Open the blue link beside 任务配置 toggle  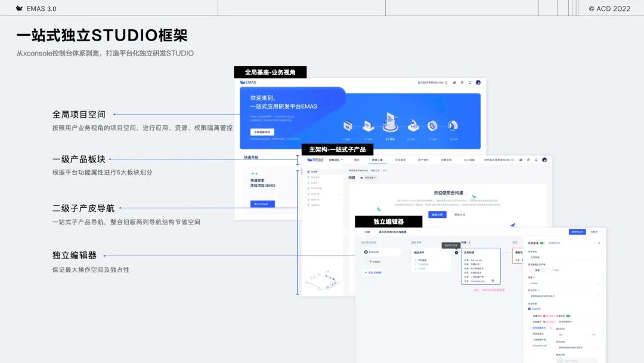click(554, 243)
